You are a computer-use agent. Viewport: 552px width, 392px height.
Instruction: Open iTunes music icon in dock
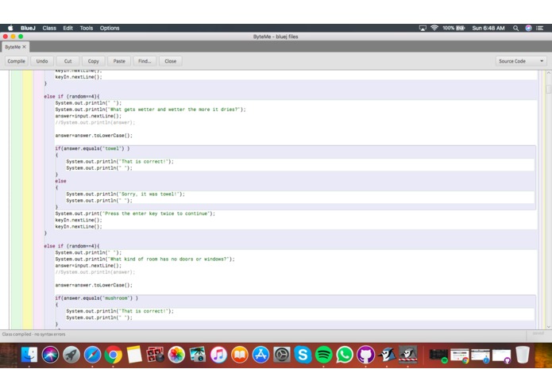(218, 355)
